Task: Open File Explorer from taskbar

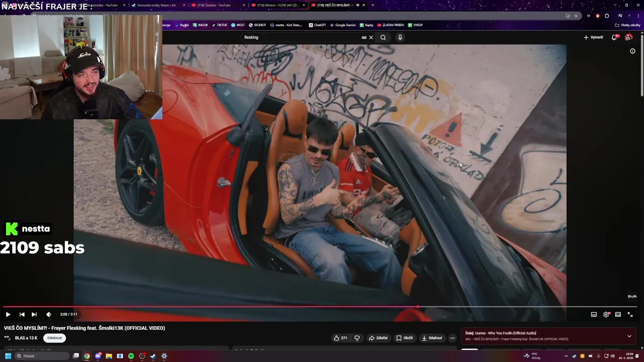Action: pyautogui.click(x=109, y=356)
